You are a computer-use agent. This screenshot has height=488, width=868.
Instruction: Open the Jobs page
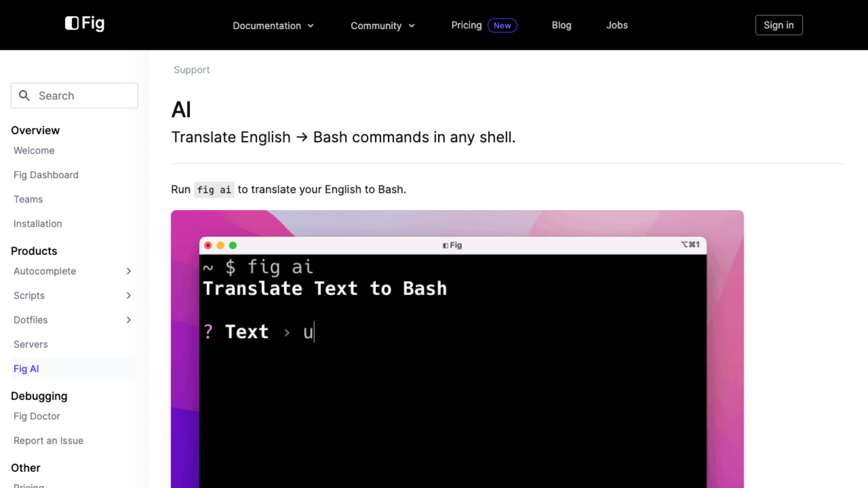point(617,25)
